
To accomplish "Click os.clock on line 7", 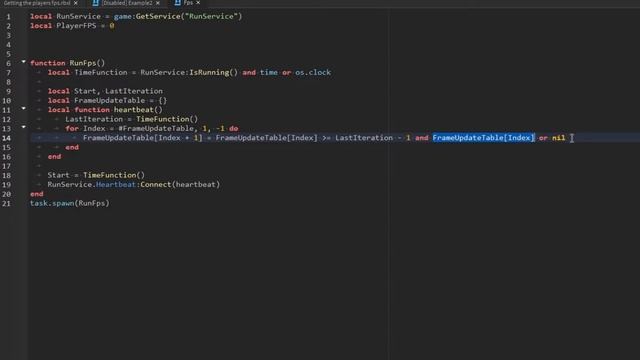I will [x=313, y=72].
